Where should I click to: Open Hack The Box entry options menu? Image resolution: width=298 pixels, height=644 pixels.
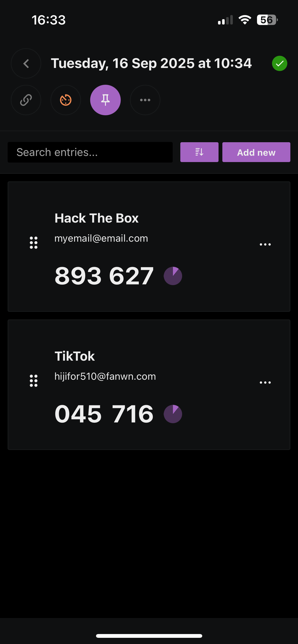click(265, 245)
